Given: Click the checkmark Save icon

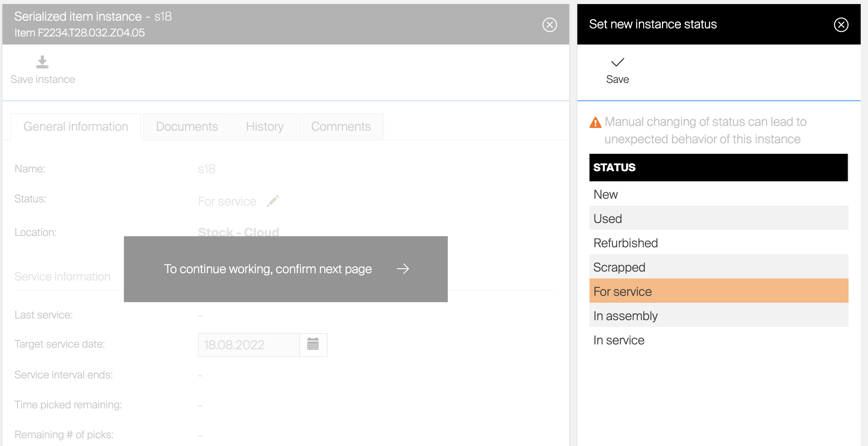Looking at the screenshot, I should [x=617, y=62].
